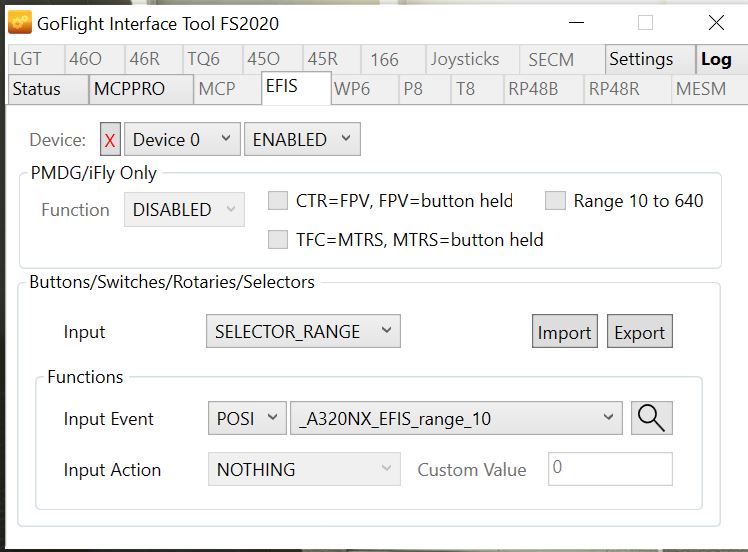Toggle TFC=MTRS, MTRS=button held checkbox

click(x=278, y=239)
